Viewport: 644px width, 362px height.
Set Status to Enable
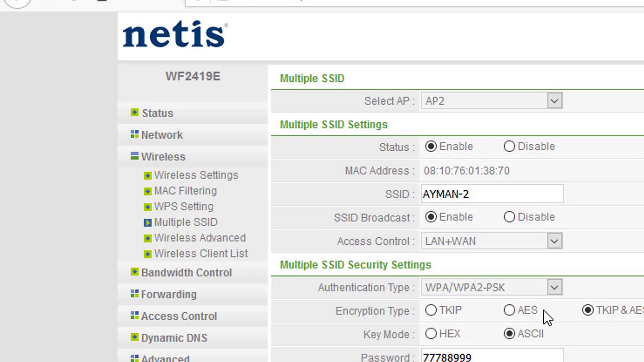click(431, 146)
